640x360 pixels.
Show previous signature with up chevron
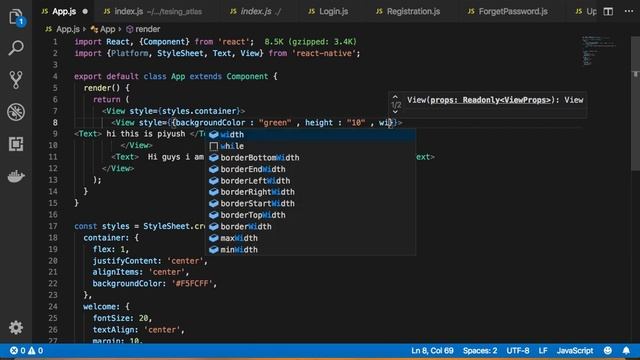(395, 97)
